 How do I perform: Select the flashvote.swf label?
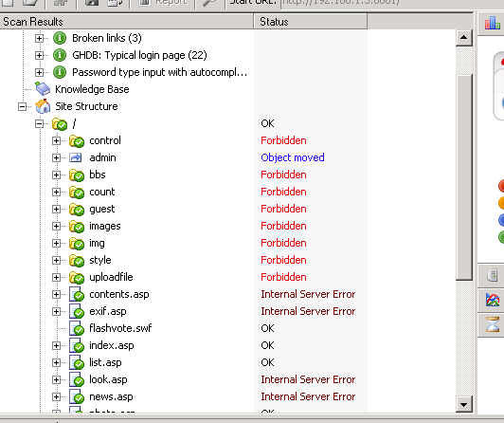[120, 328]
